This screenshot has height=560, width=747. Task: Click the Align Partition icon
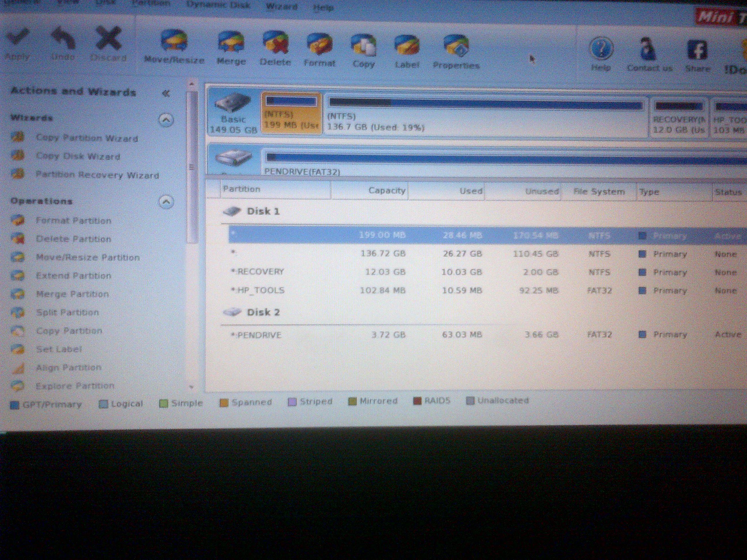(x=18, y=368)
